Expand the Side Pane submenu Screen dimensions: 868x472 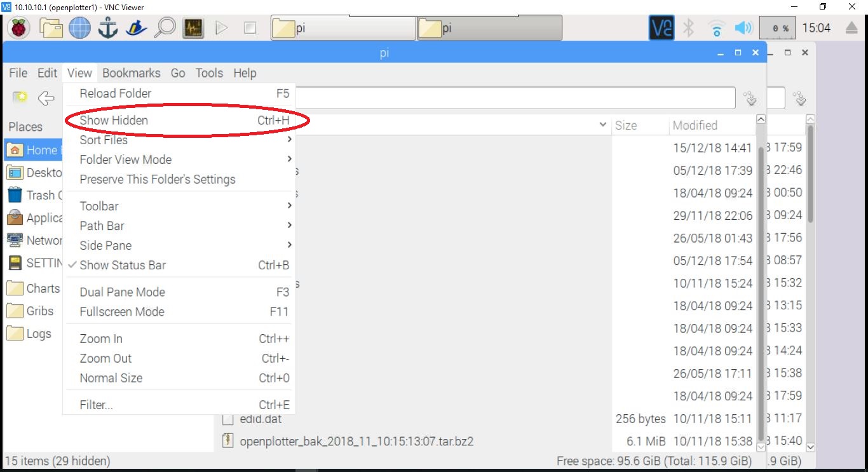105,245
